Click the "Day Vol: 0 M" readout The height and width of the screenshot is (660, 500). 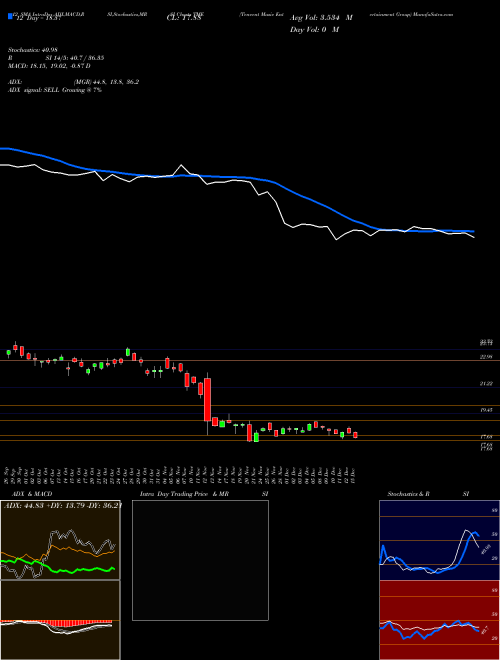314,30
